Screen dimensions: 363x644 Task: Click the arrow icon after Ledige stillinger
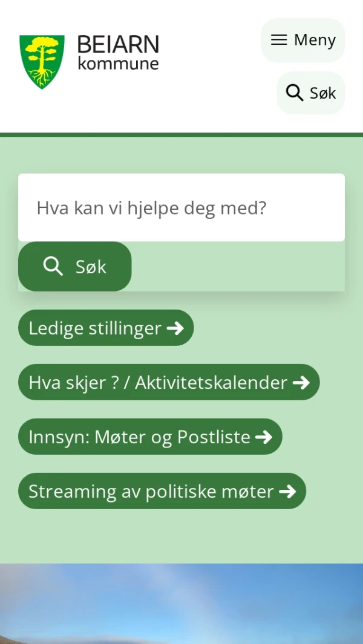[x=176, y=328]
